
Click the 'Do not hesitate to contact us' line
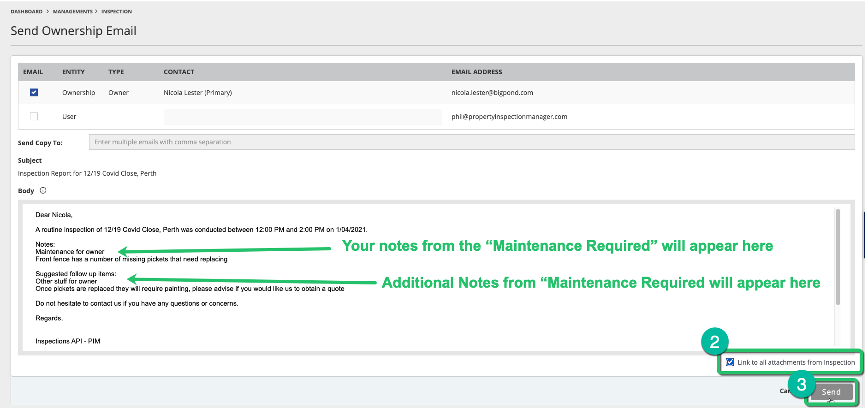pos(137,303)
